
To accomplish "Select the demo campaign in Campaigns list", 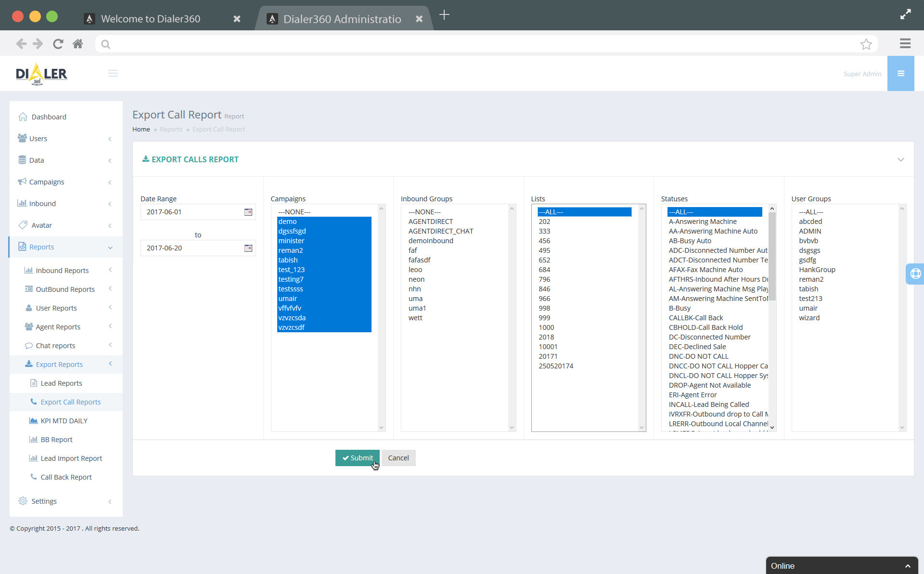I will coord(287,221).
